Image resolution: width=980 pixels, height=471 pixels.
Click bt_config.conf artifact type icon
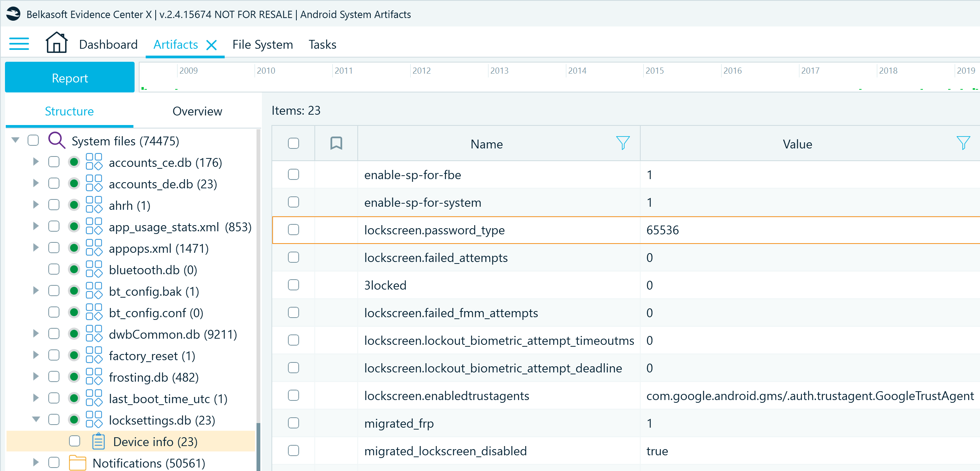pos(94,312)
